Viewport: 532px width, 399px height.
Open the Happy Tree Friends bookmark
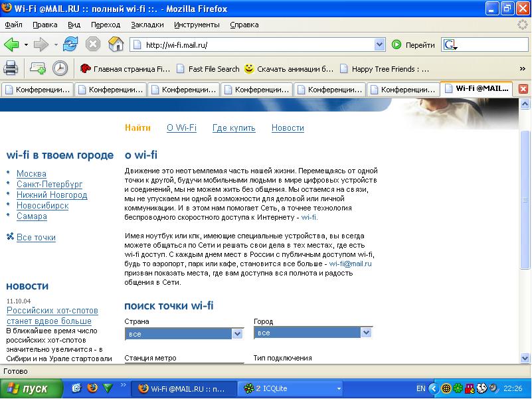tap(385, 69)
